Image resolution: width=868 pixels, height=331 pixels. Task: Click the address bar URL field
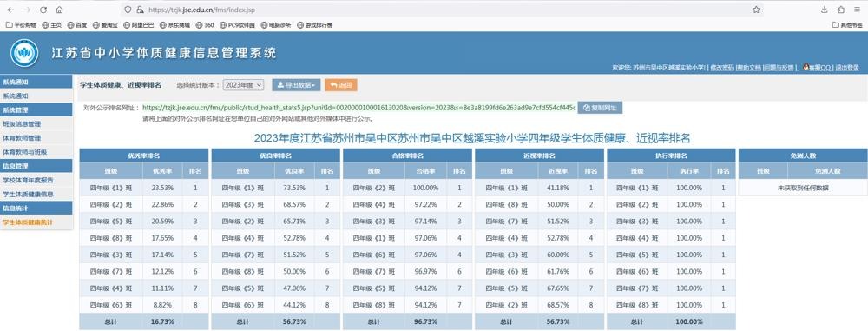coord(443,10)
